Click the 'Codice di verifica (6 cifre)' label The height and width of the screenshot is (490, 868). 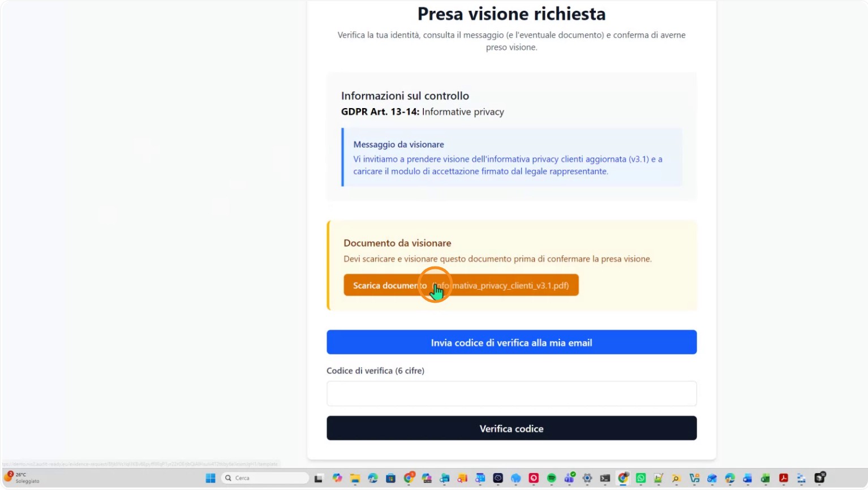tap(375, 371)
